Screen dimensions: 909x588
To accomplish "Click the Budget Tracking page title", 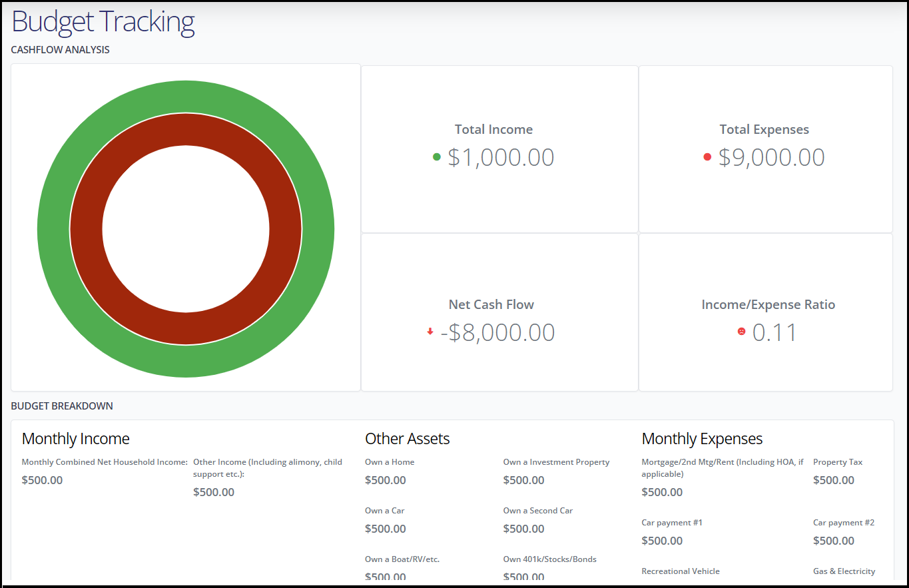I will click(x=103, y=21).
